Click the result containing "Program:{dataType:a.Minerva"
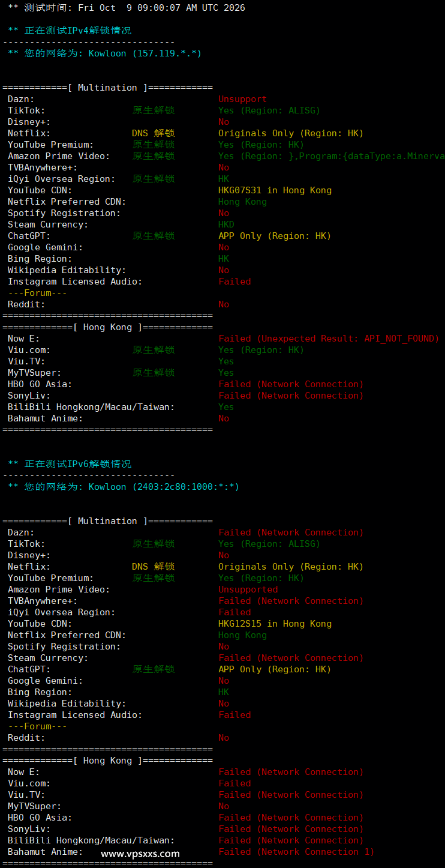This screenshot has width=445, height=868. pyautogui.click(x=331, y=156)
